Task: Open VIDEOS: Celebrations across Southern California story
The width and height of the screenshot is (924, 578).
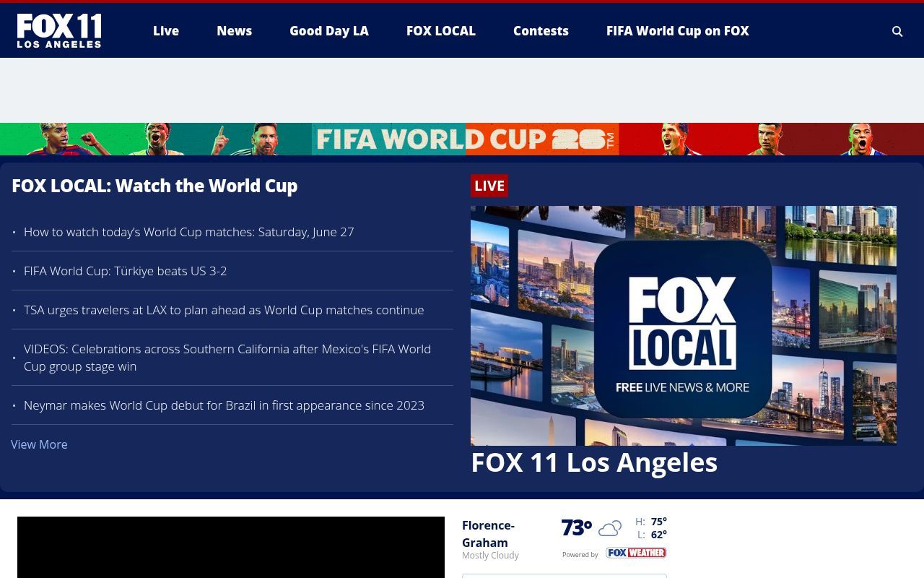Action: [227, 358]
